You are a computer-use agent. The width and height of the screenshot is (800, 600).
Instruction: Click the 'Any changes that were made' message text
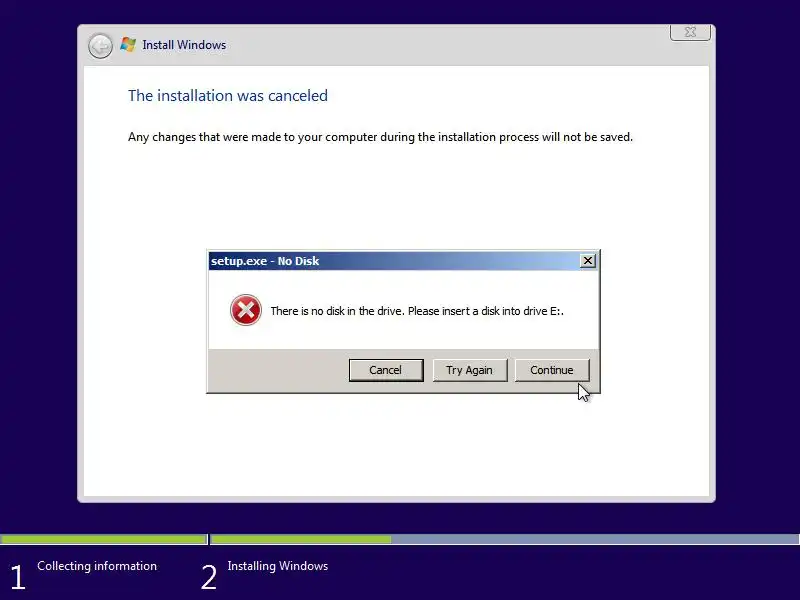pos(380,137)
